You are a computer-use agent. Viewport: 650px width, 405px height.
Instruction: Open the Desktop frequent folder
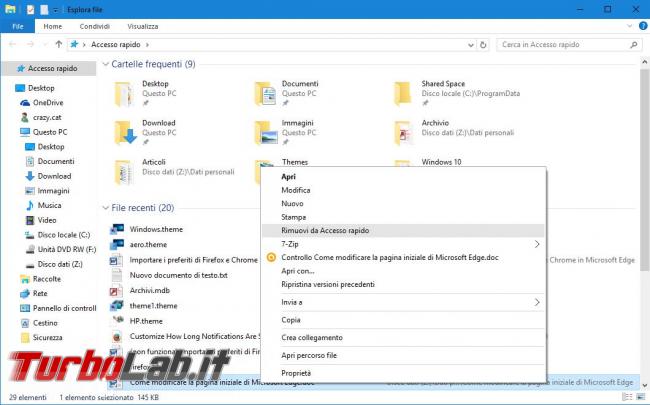[x=146, y=94]
